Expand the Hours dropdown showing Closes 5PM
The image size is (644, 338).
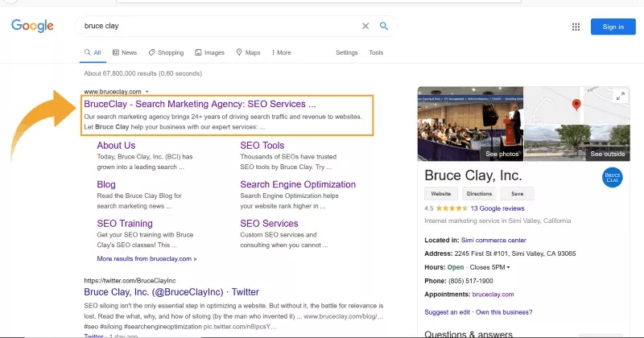click(x=508, y=267)
